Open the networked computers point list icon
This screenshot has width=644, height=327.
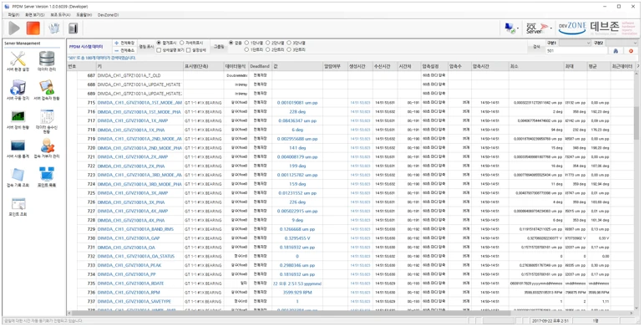click(47, 175)
